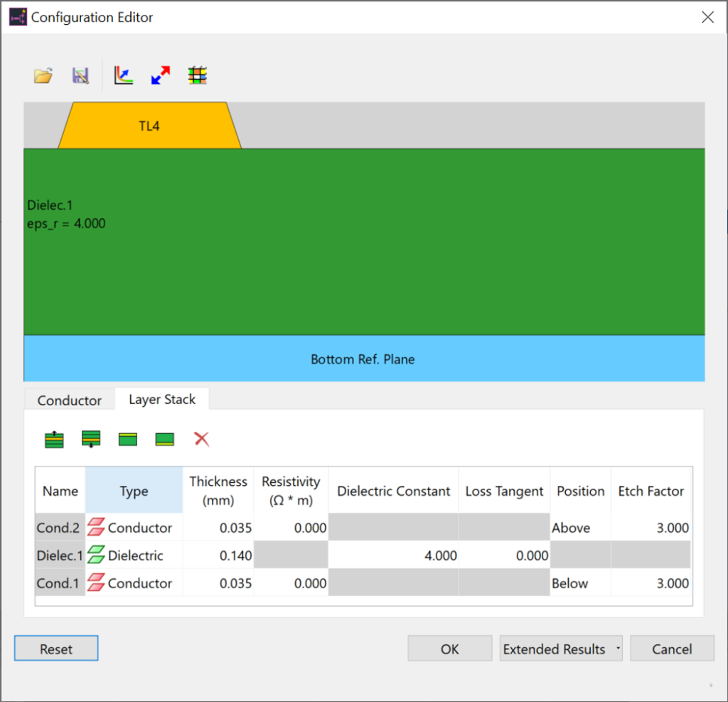Confirm with the OK button
Viewport: 728px width, 702px height.
(450, 649)
